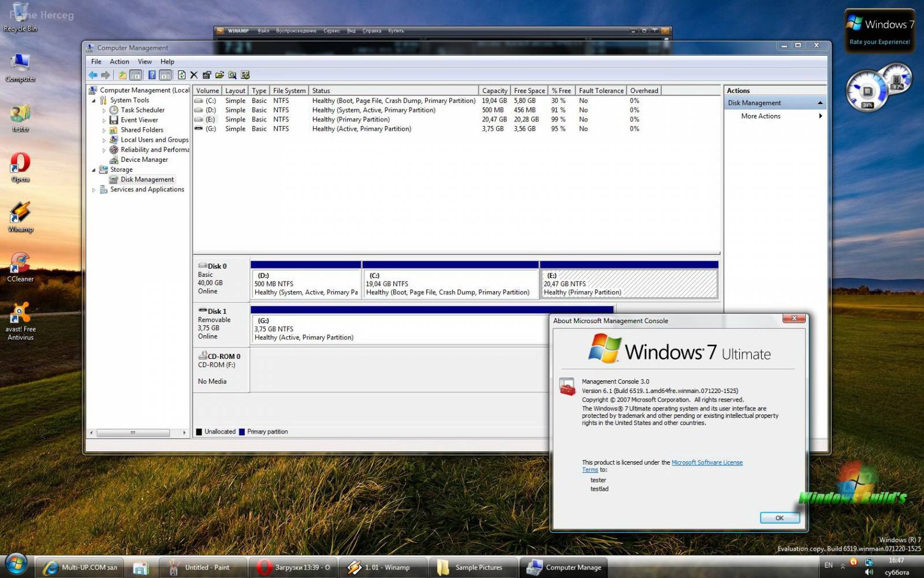Expand the Services and Applications node

[x=94, y=190]
